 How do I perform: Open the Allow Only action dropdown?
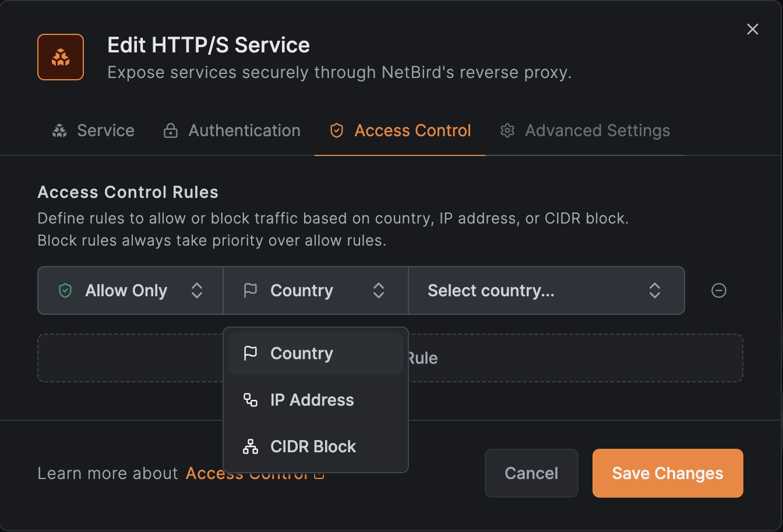tap(130, 290)
